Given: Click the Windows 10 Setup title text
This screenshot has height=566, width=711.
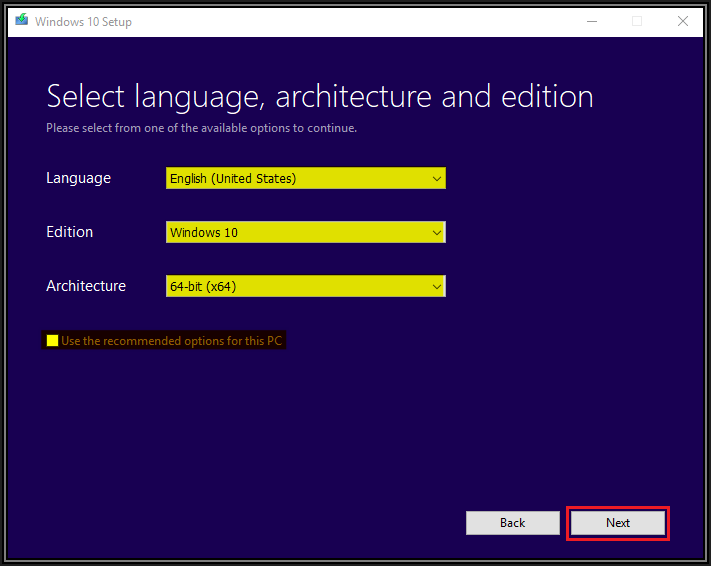Looking at the screenshot, I should point(83,22).
